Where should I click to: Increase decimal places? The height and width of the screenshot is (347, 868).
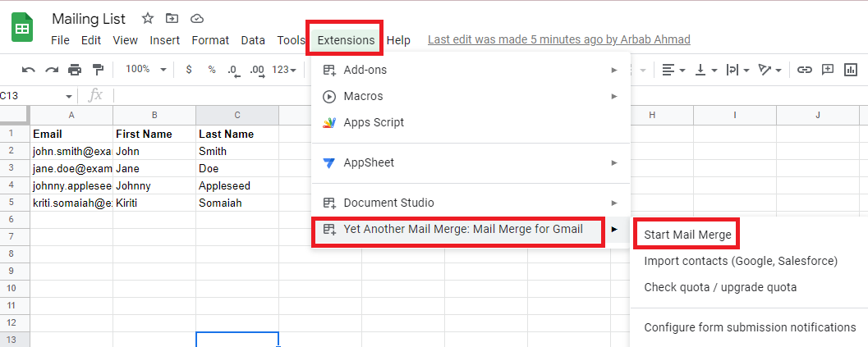[x=257, y=71]
